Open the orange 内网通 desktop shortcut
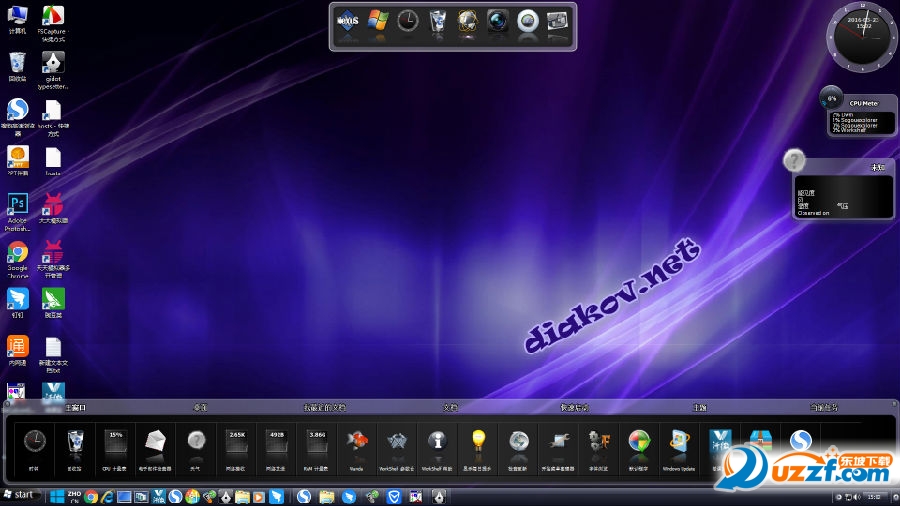This screenshot has width=900, height=506. click(x=17, y=351)
